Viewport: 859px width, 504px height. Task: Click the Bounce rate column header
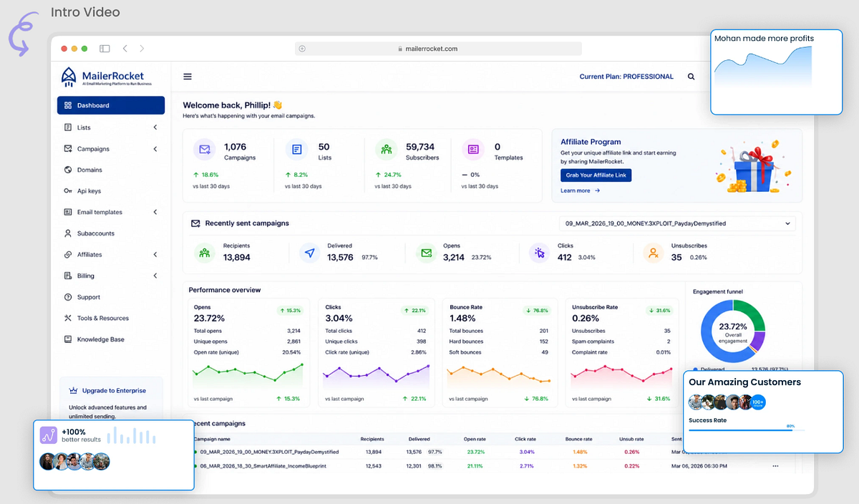578,439
